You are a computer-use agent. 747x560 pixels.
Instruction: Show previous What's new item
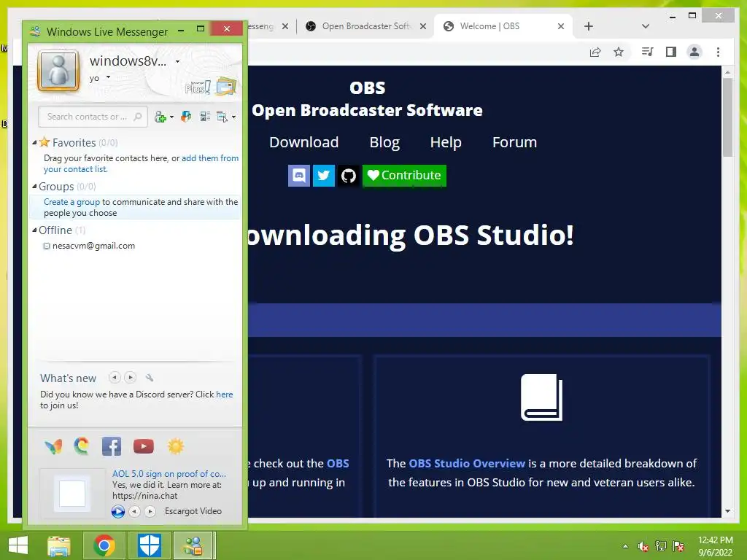point(115,378)
